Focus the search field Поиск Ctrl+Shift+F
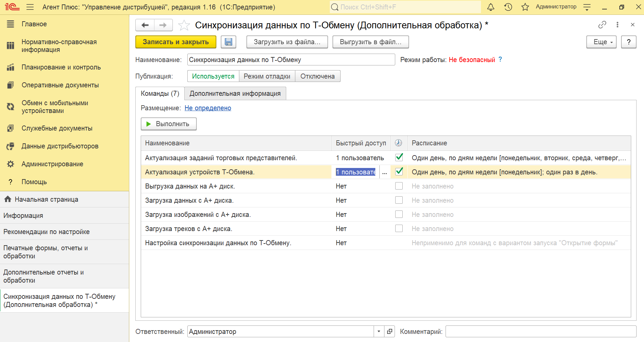Viewport: 644px width, 342px height. pyautogui.click(x=405, y=7)
